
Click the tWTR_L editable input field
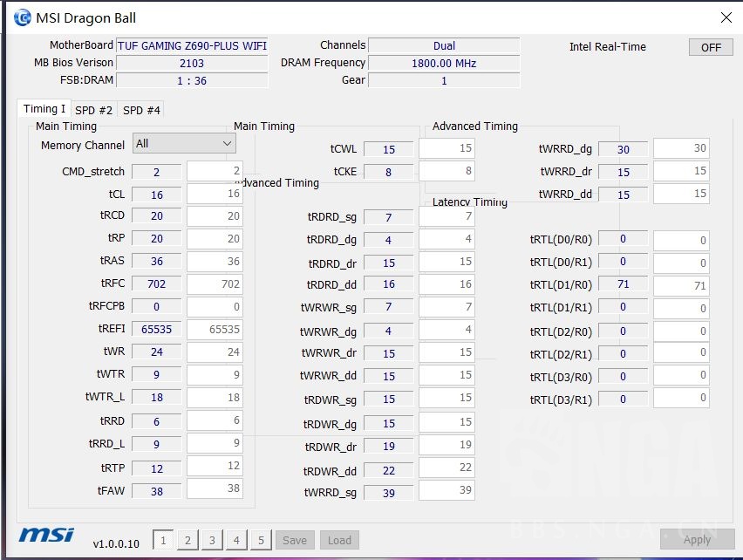[215, 398]
